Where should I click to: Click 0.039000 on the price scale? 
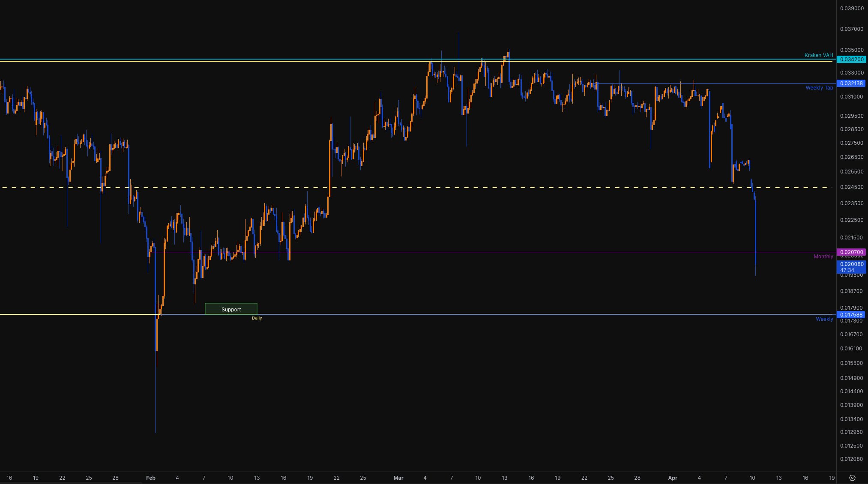851,9
